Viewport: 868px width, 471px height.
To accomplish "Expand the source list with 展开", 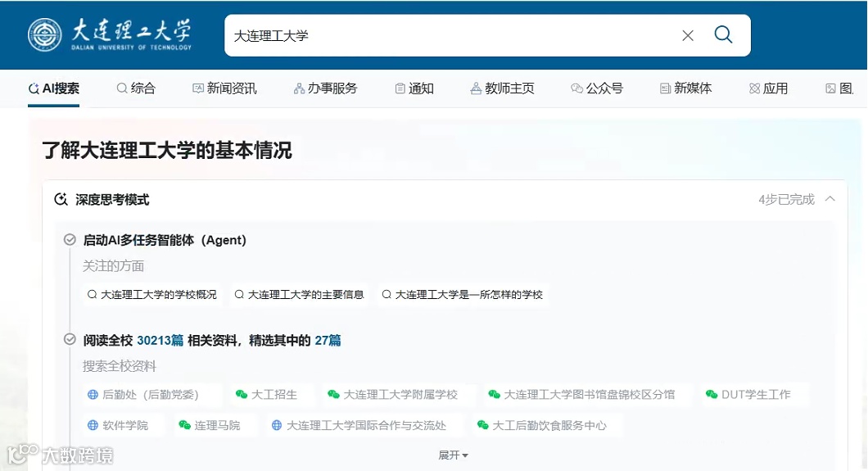I will [453, 455].
